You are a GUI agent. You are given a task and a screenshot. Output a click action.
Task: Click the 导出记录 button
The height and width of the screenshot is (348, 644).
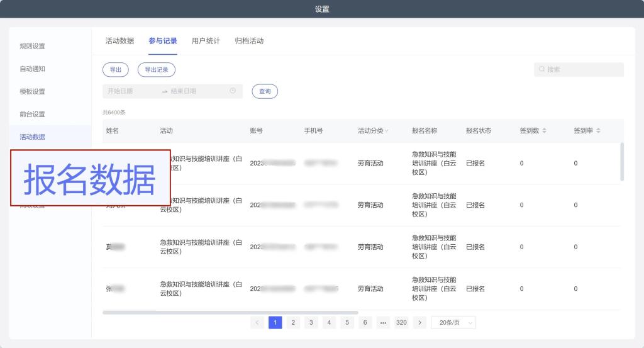click(x=157, y=70)
